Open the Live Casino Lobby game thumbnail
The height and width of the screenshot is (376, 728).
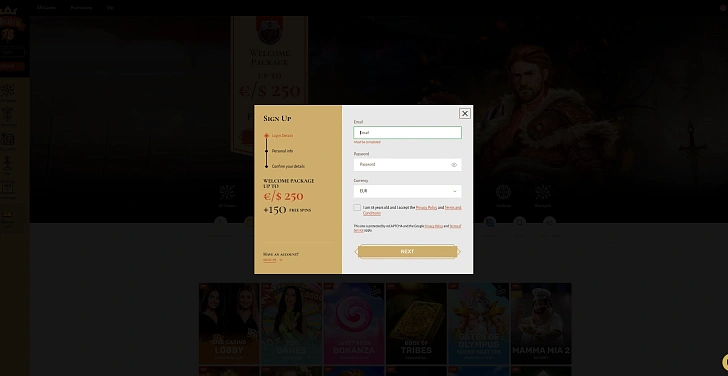(x=229, y=324)
